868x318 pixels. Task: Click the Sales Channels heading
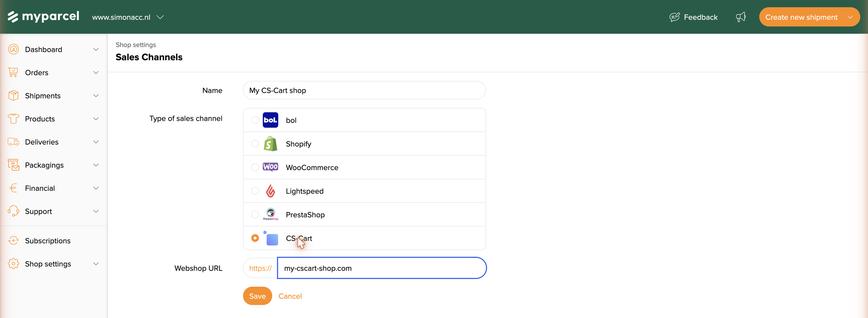pyautogui.click(x=149, y=57)
